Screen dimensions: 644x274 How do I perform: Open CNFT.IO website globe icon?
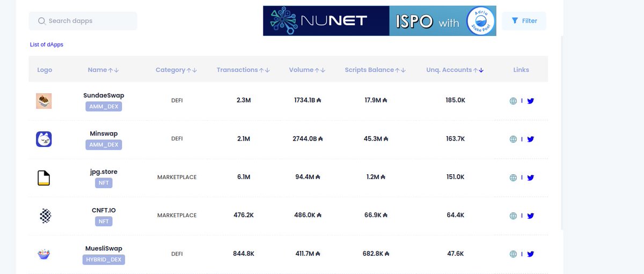pos(513,216)
